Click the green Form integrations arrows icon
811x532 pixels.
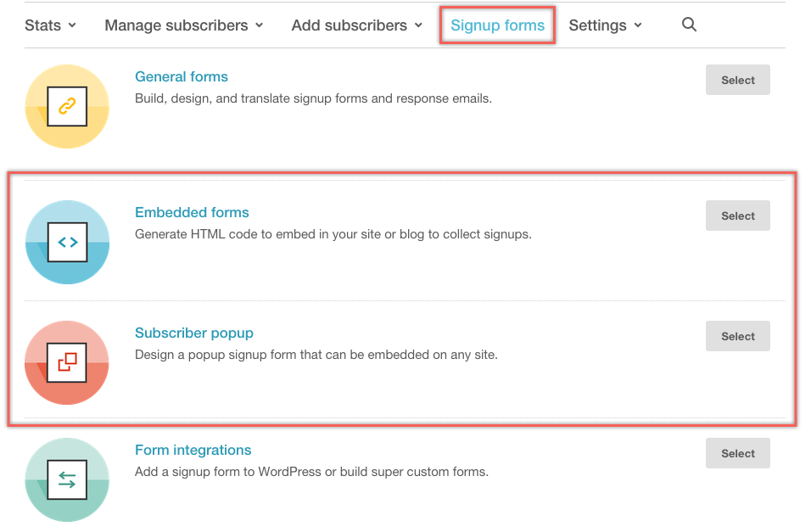tap(67, 479)
